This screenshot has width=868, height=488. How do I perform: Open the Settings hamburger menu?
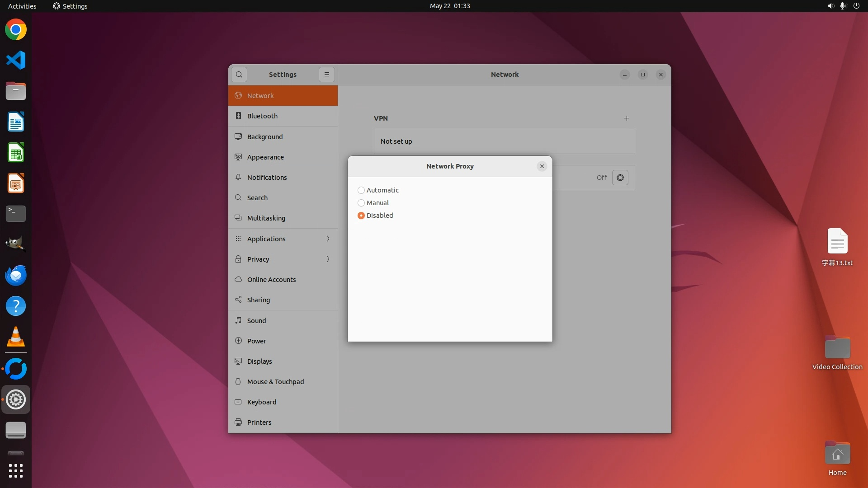[327, 75]
